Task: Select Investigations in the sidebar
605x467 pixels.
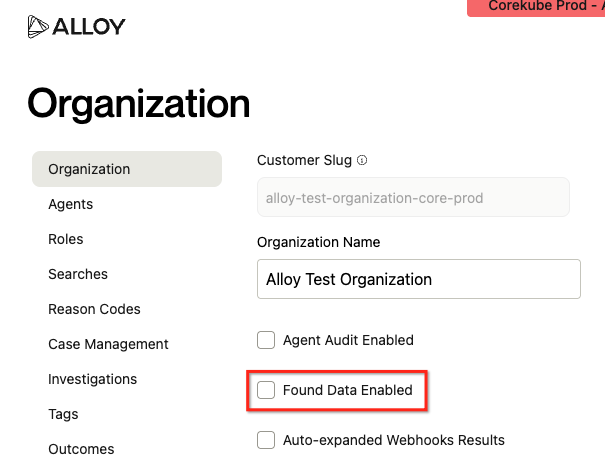Action: point(92,379)
